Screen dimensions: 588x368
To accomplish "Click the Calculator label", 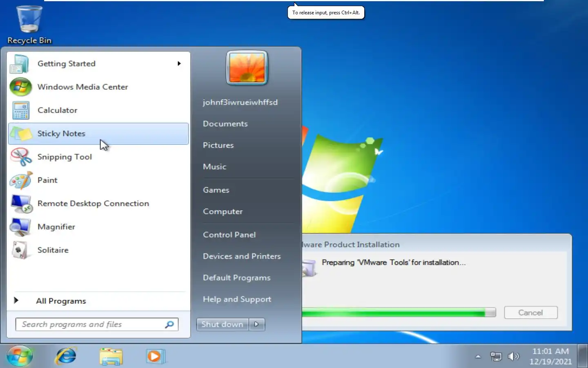I will pyautogui.click(x=57, y=110).
